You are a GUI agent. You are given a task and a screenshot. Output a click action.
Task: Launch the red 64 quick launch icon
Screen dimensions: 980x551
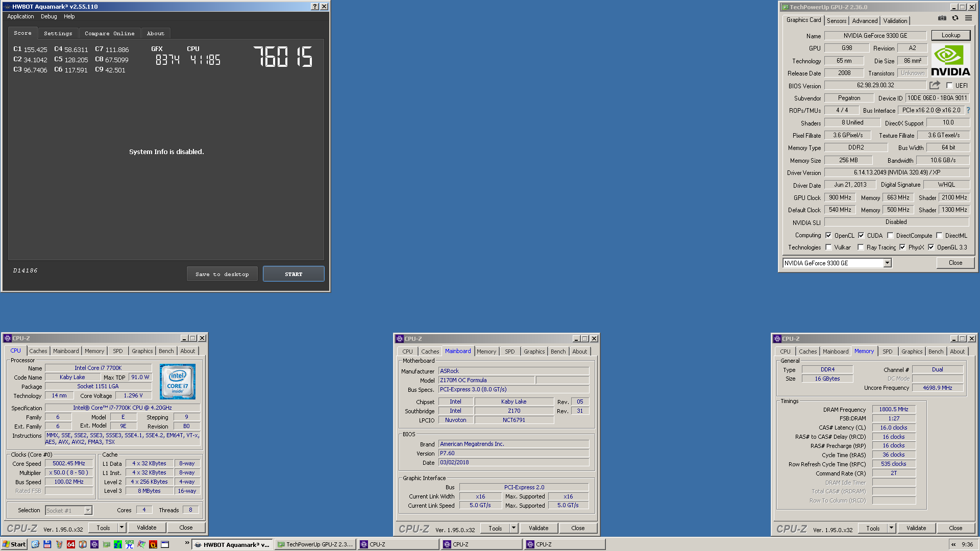point(71,544)
